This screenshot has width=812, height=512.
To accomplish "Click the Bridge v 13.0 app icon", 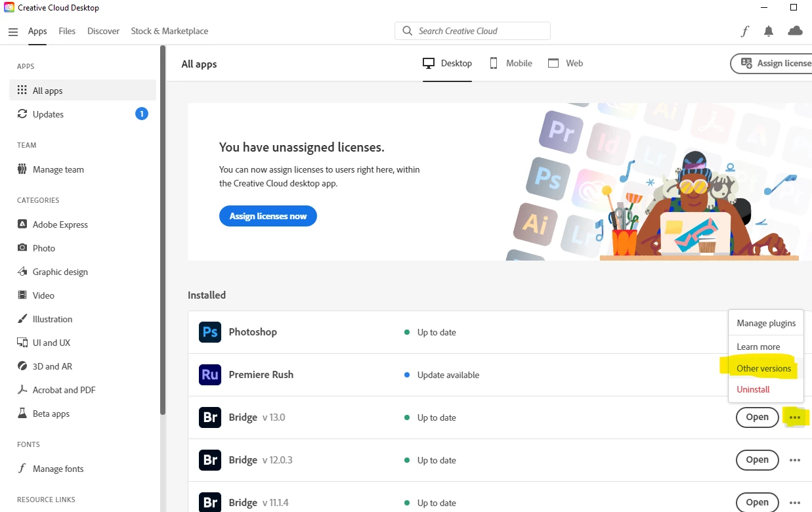I will click(210, 417).
